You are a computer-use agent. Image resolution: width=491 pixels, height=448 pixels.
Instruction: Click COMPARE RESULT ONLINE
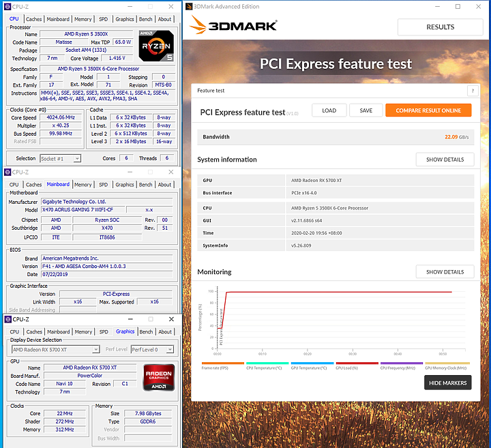pos(428,110)
